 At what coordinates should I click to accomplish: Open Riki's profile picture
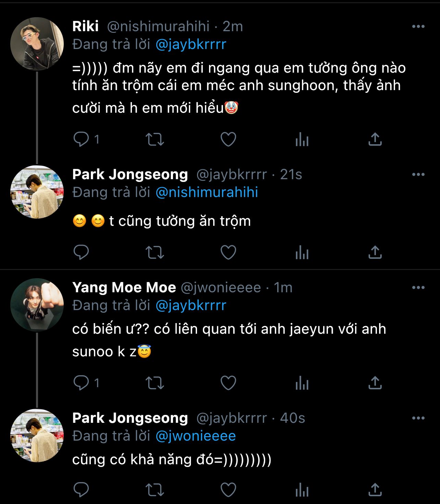click(x=37, y=44)
